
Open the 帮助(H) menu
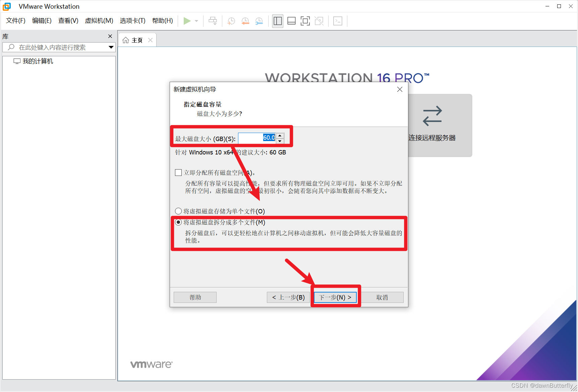point(163,21)
